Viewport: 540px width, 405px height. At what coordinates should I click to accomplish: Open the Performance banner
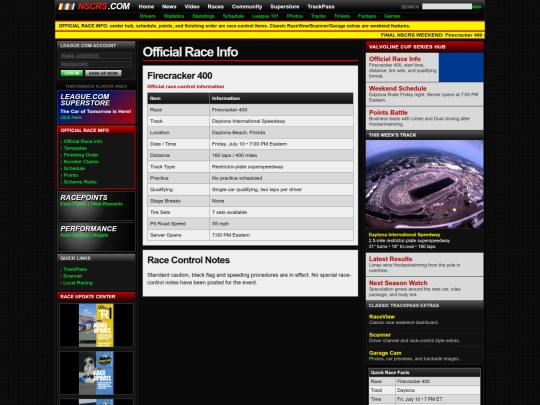point(96,237)
